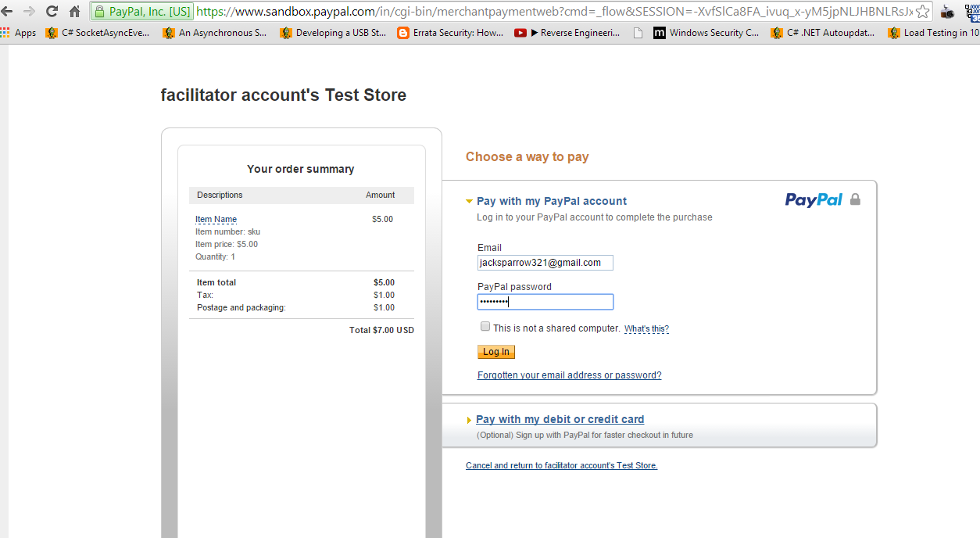The height and width of the screenshot is (538, 980).
Task: Open the Errata Security bookmark
Action: click(450, 33)
